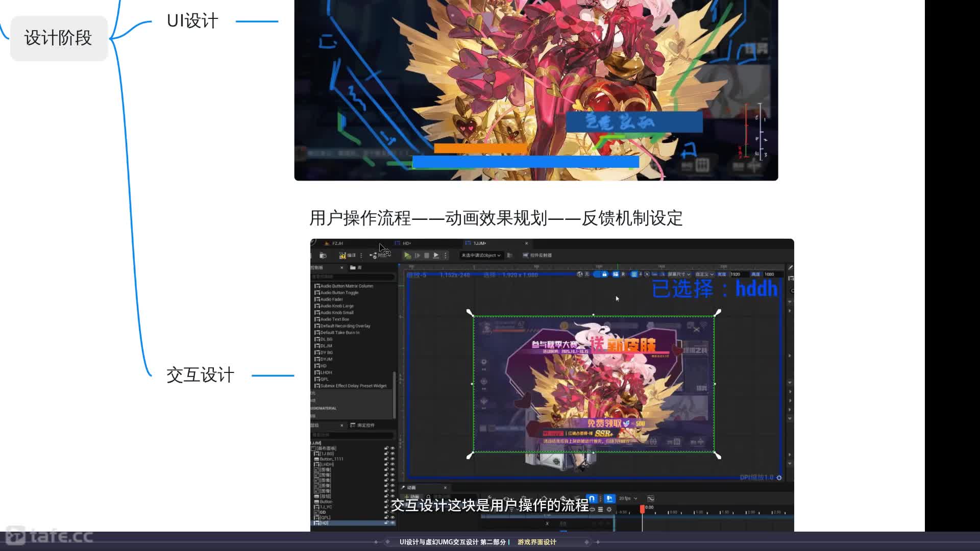
Task: Hide the Button_1111 widget with eye icon
Action: point(393,459)
